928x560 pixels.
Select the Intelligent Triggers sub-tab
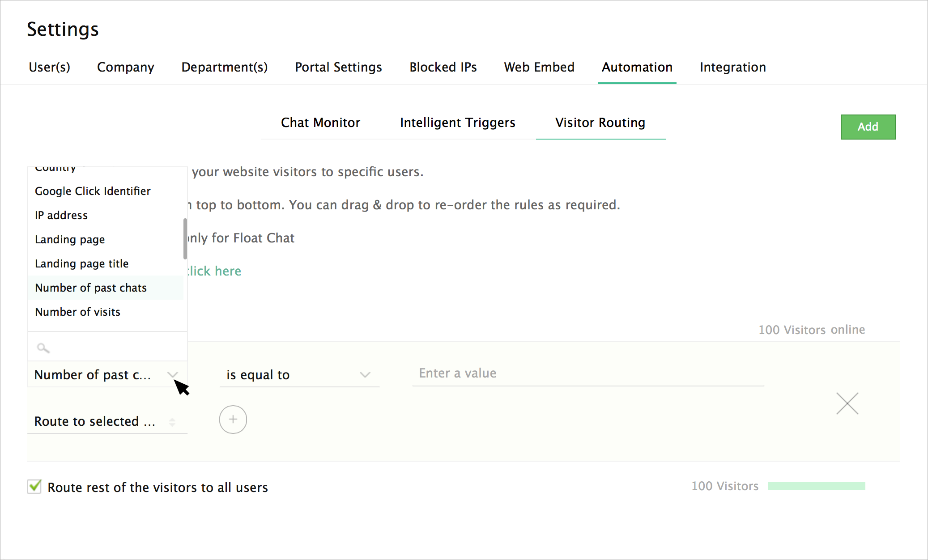coord(457,123)
